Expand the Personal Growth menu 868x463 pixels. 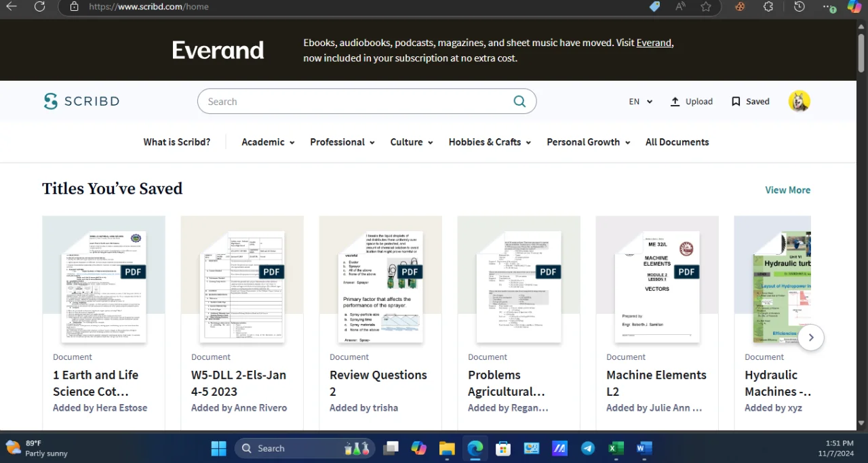[589, 142]
